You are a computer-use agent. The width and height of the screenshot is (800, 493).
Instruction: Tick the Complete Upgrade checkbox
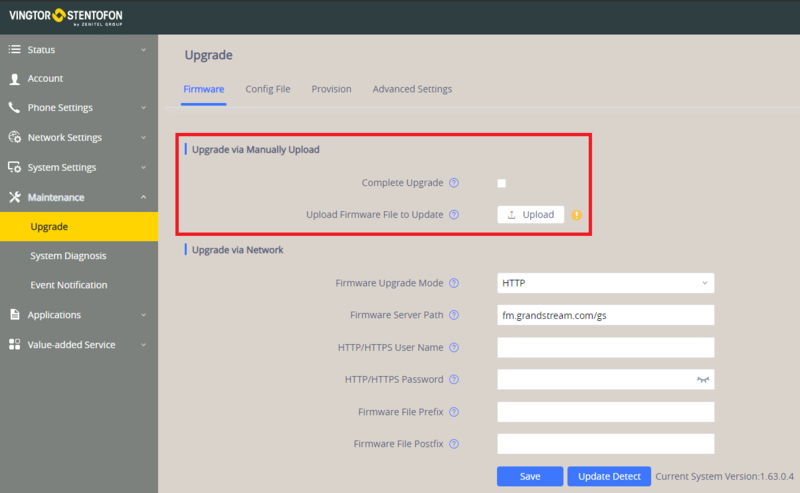pyautogui.click(x=502, y=183)
